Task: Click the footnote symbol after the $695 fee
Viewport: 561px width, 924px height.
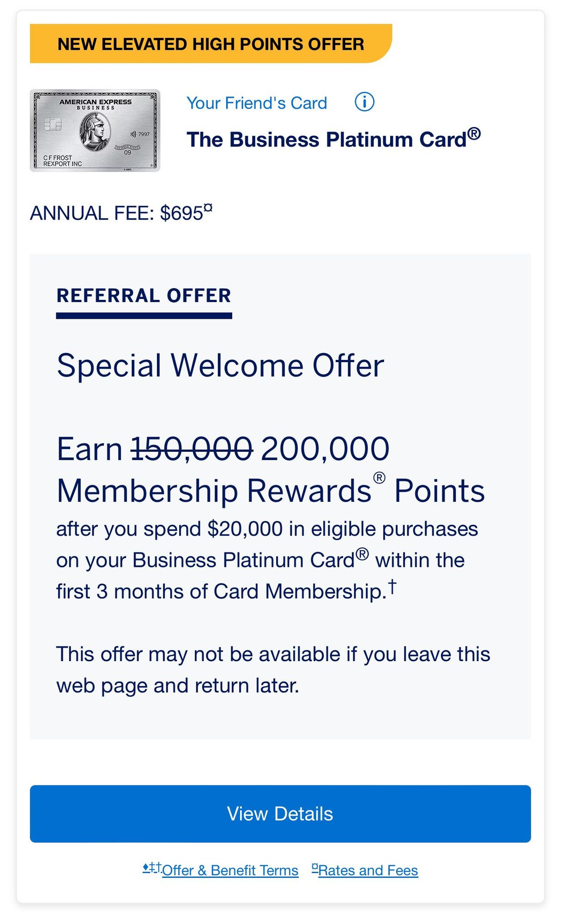Action: coord(208,208)
